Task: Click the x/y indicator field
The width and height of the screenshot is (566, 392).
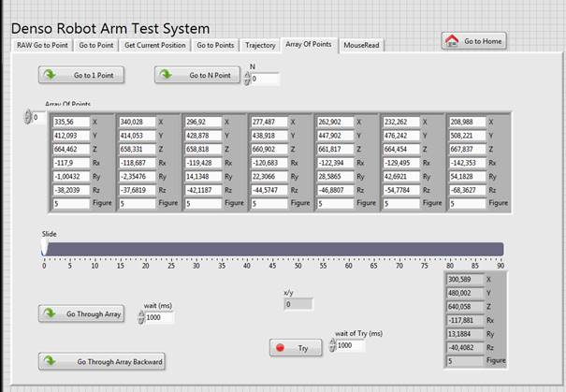Action: [298, 304]
